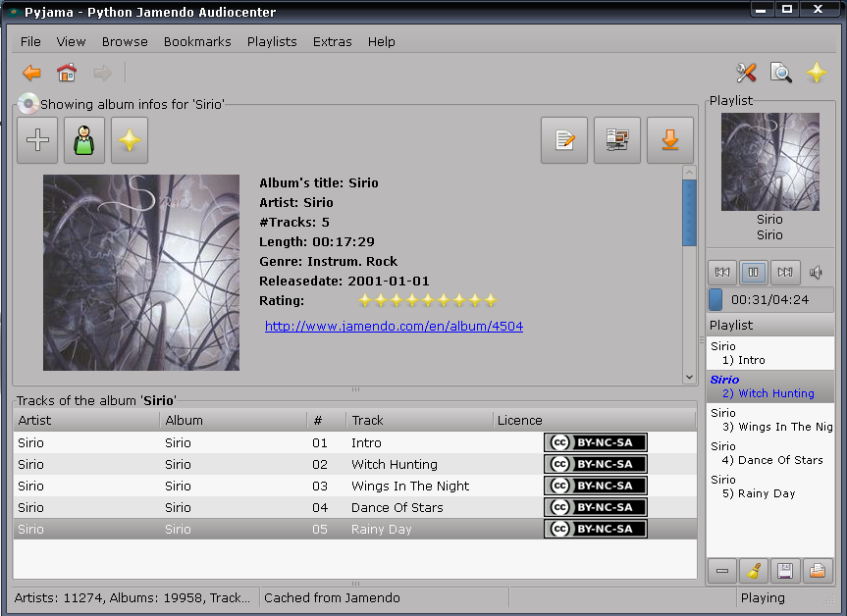The image size is (847, 616).
Task: Click the 'Playing' status bar text
Action: click(763, 597)
